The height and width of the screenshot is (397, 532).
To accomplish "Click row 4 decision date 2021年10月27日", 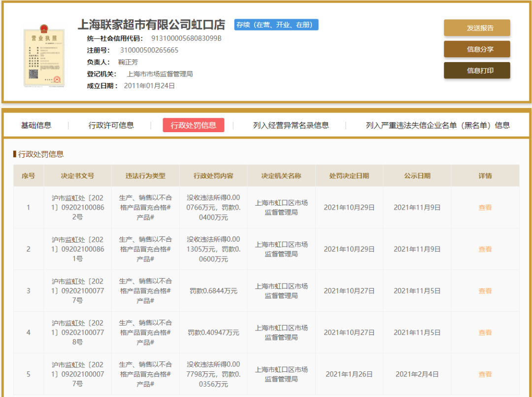I will pyautogui.click(x=349, y=333).
